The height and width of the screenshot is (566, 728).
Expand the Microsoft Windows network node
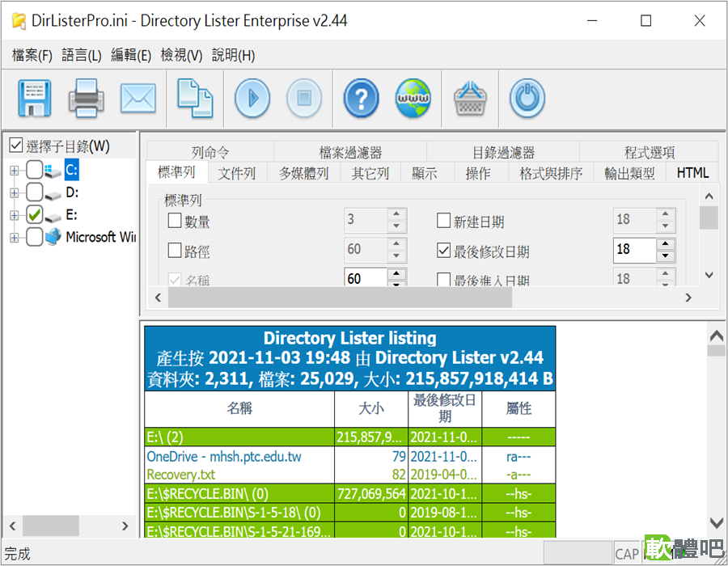point(15,238)
